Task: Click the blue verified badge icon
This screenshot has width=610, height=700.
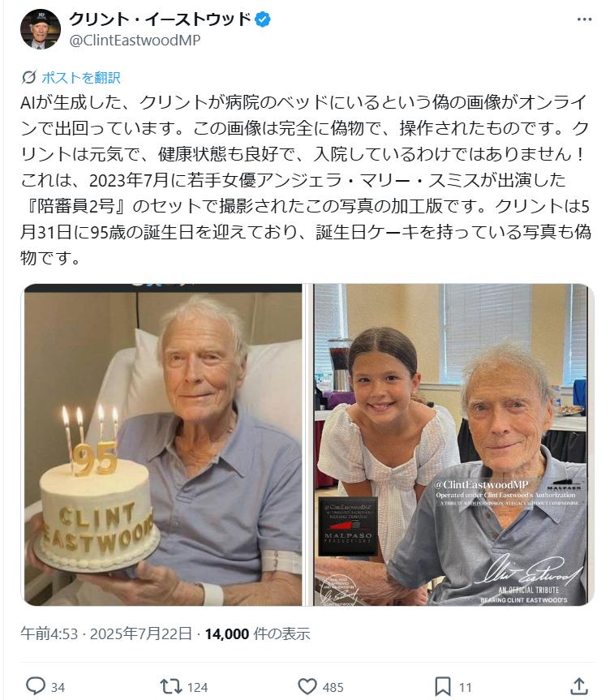Action: coord(262,19)
